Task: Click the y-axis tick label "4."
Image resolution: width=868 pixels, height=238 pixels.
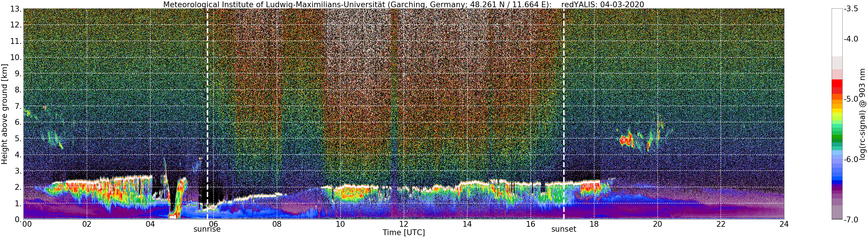Action: click(18, 155)
